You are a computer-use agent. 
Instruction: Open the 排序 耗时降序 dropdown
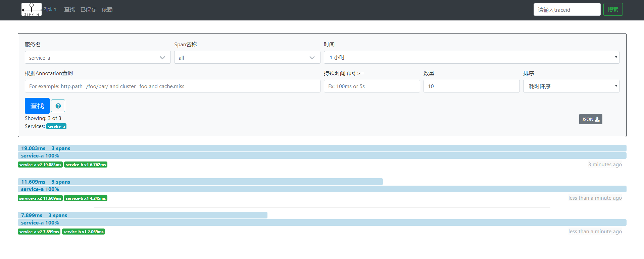point(571,86)
